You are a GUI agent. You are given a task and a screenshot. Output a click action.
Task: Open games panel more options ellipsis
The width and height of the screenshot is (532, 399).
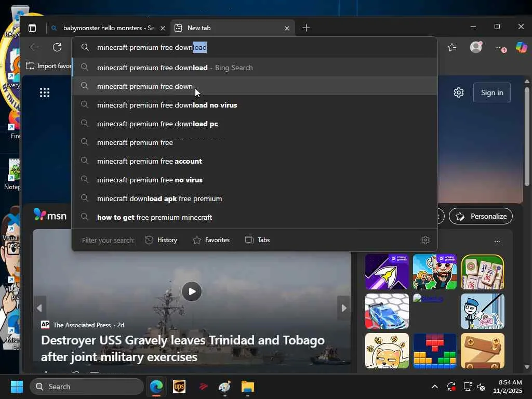click(497, 241)
